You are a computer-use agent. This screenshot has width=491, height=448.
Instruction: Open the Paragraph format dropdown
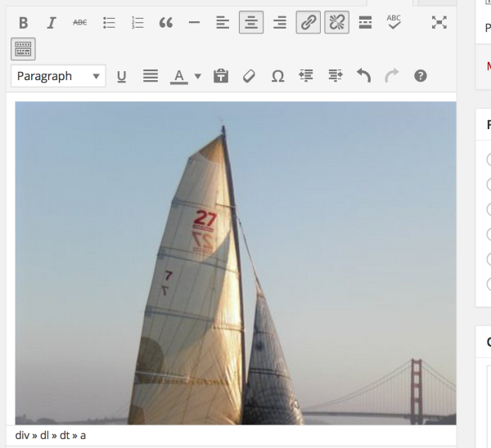58,76
